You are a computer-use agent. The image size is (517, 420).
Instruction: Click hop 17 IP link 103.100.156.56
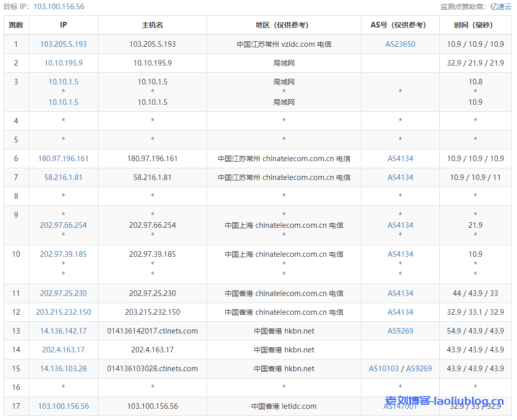(x=64, y=406)
